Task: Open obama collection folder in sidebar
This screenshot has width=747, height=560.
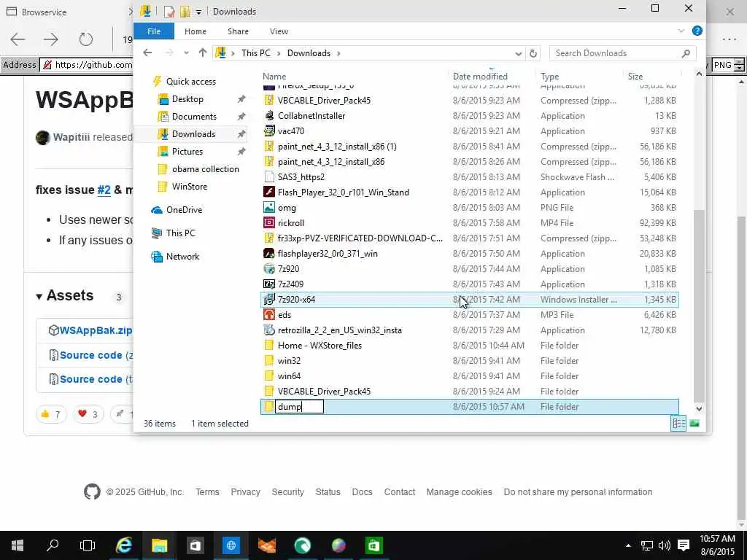Action: [x=205, y=169]
